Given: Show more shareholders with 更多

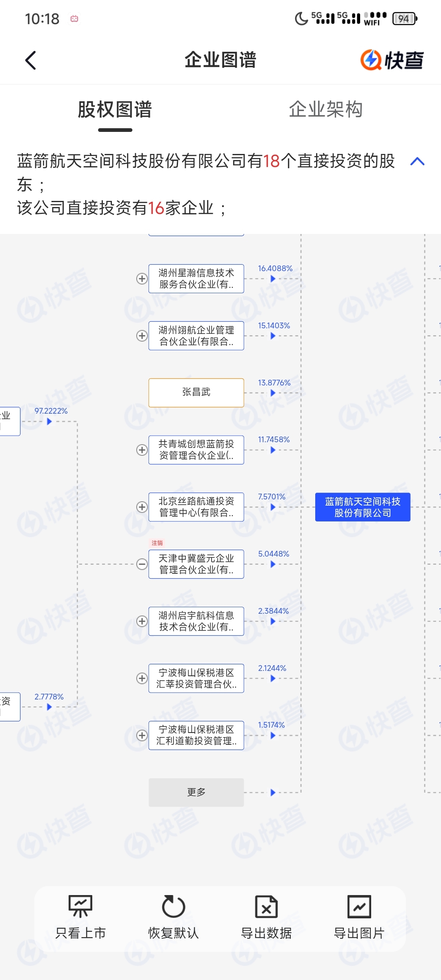Looking at the screenshot, I should [x=196, y=792].
